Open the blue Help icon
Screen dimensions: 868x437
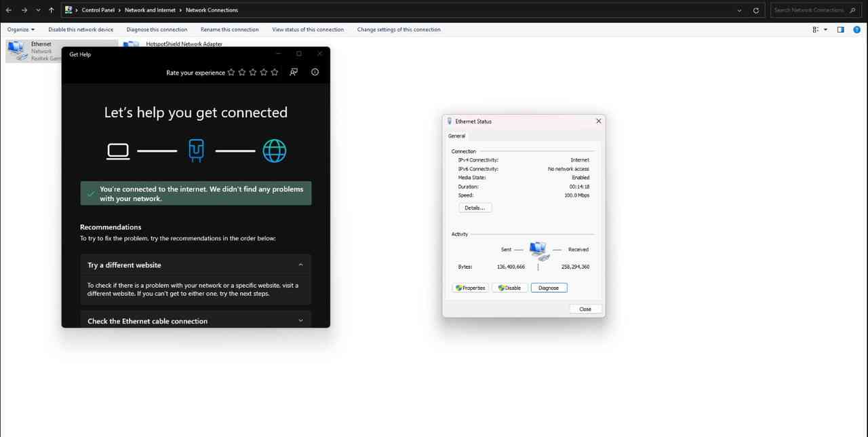click(856, 30)
